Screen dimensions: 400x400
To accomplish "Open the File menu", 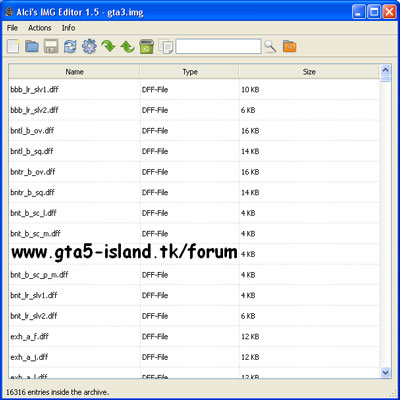I will pyautogui.click(x=12, y=28).
